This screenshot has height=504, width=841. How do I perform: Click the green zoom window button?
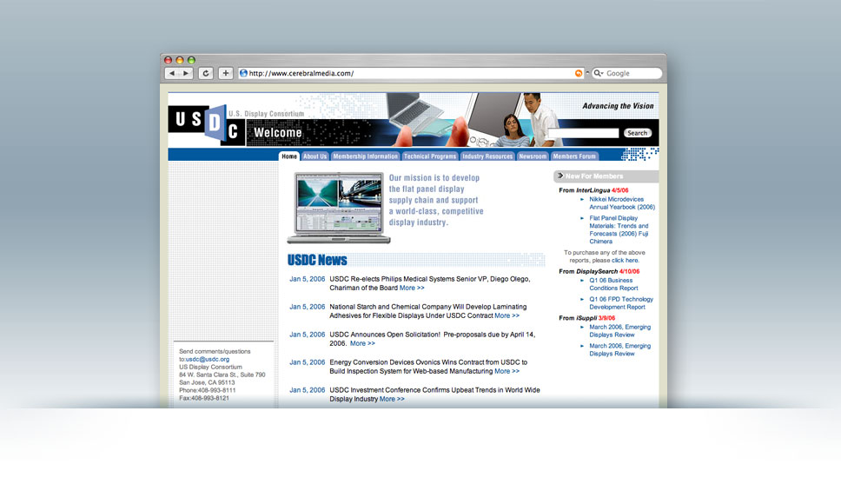pos(191,60)
